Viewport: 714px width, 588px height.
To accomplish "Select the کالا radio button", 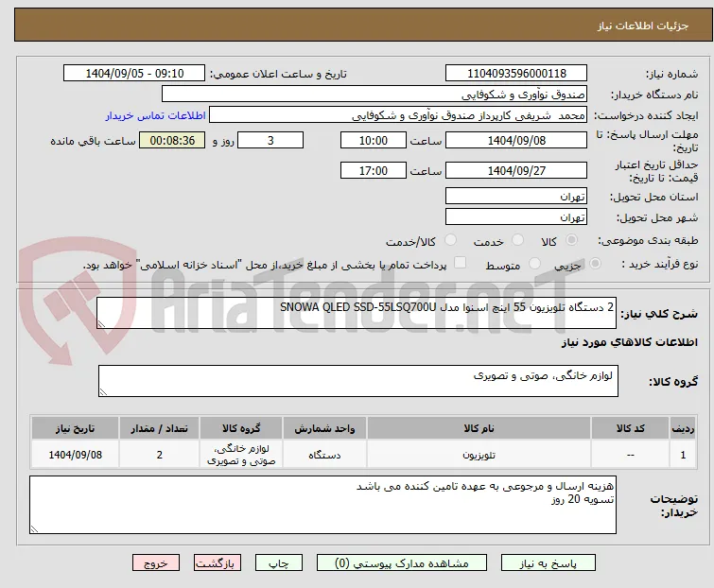I will tap(571, 240).
